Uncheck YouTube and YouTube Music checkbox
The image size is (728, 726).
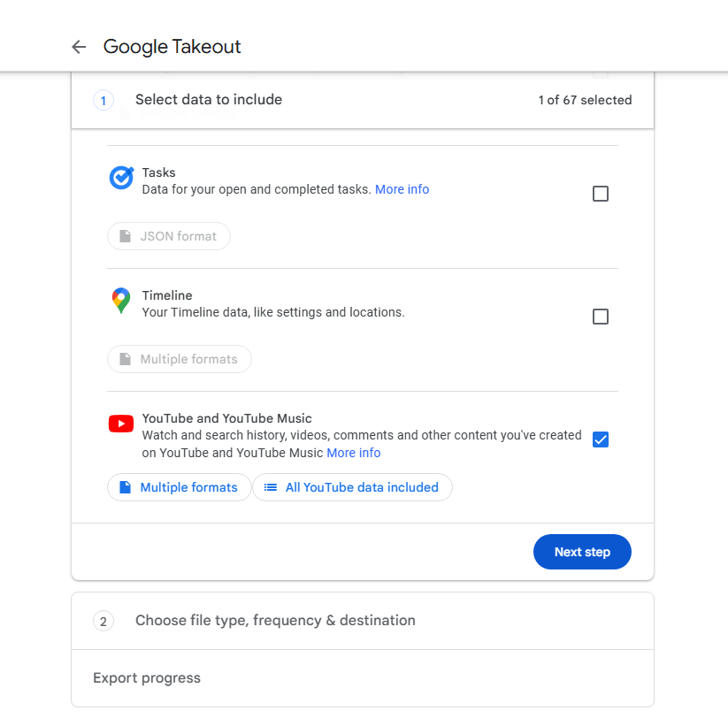pos(601,439)
